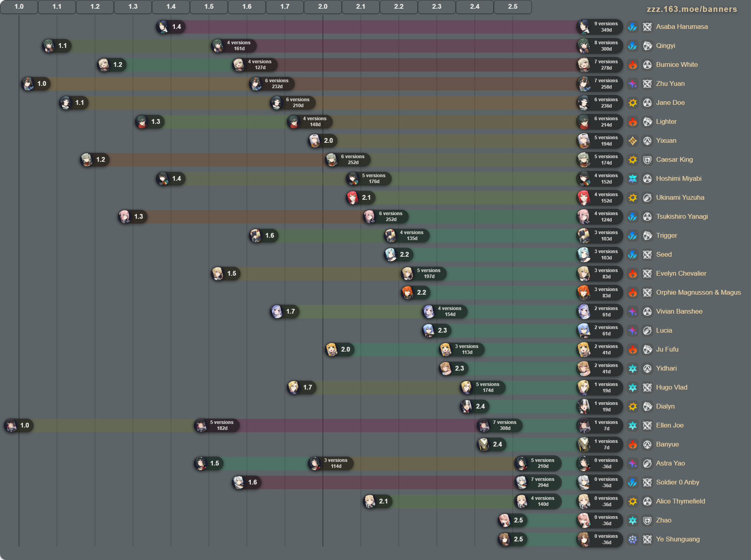Click the electric element icon for Seed
Image resolution: width=751 pixels, height=560 pixels.
coord(633,255)
